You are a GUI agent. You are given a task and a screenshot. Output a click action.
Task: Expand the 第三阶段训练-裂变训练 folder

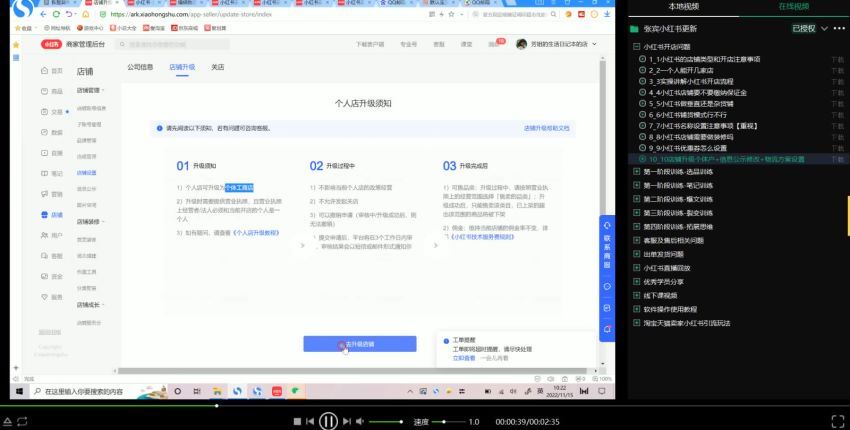pyautogui.click(x=636, y=213)
